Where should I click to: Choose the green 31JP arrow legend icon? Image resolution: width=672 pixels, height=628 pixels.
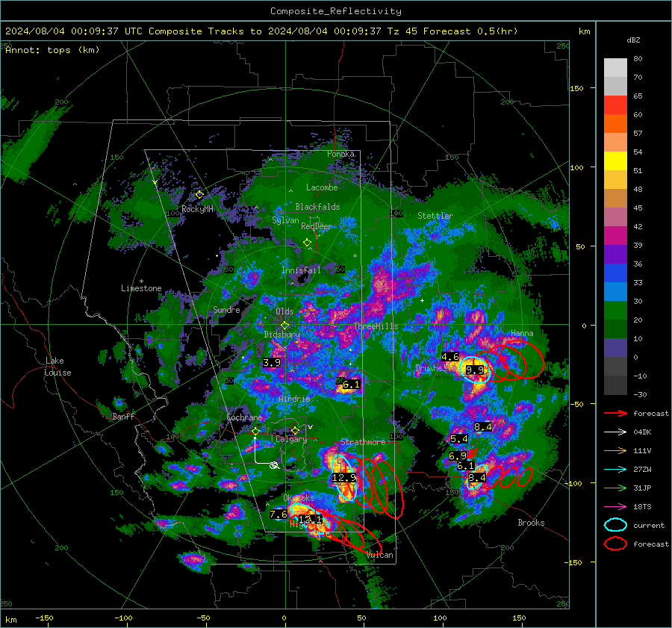pyautogui.click(x=615, y=488)
